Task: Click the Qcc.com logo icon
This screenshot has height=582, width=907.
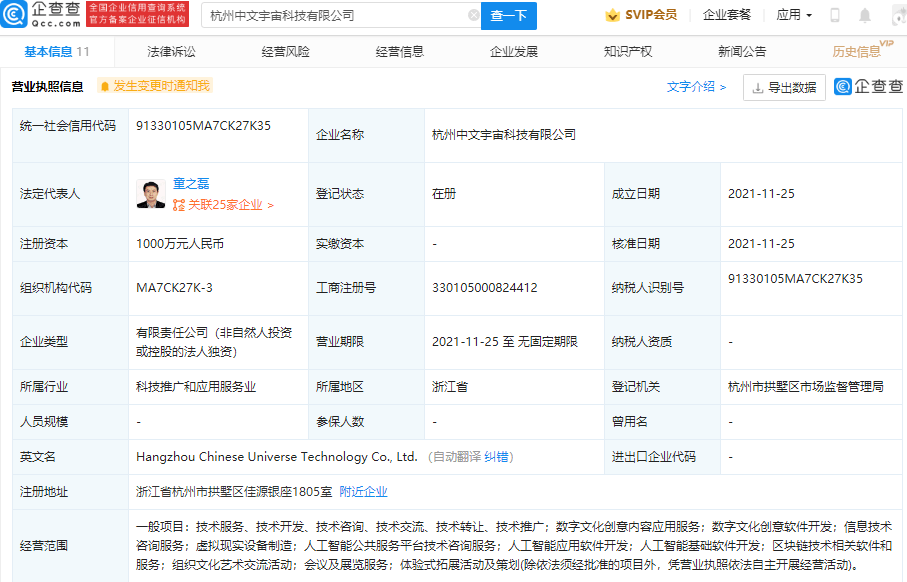Action: (14, 14)
